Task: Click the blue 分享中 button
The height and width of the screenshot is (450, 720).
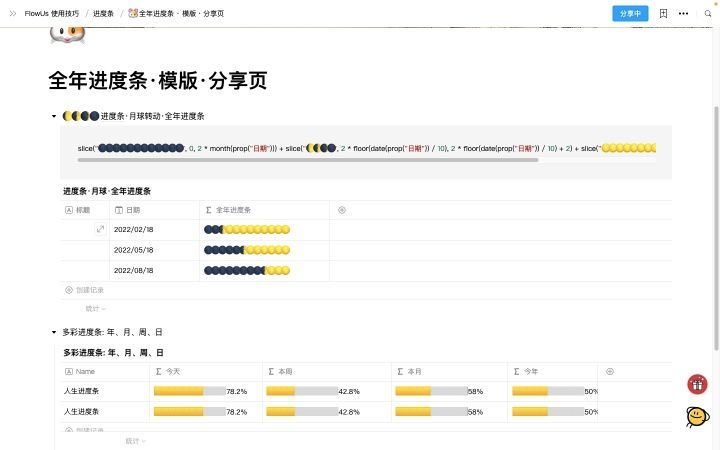Action: click(x=630, y=13)
